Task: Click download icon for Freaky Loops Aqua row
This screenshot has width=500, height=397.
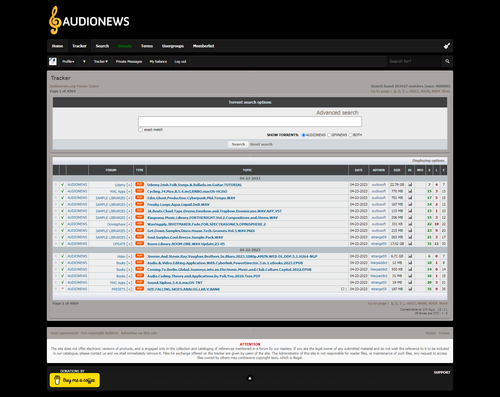Action: [x=410, y=204]
